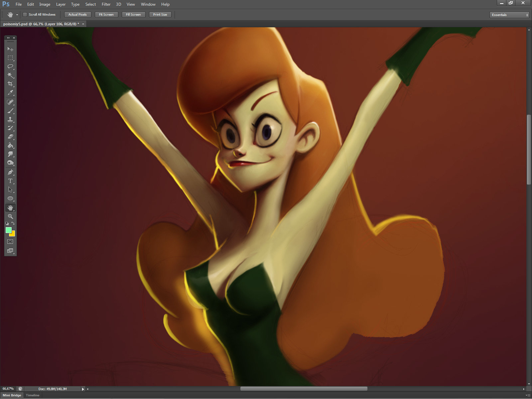Open the Image menu
Image resolution: width=532 pixels, height=399 pixels.
(45, 4)
